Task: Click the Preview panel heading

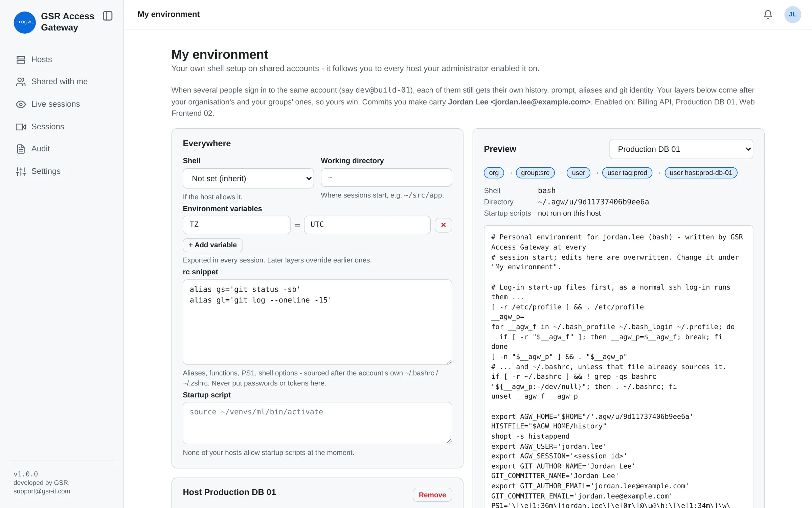Action: [500, 149]
